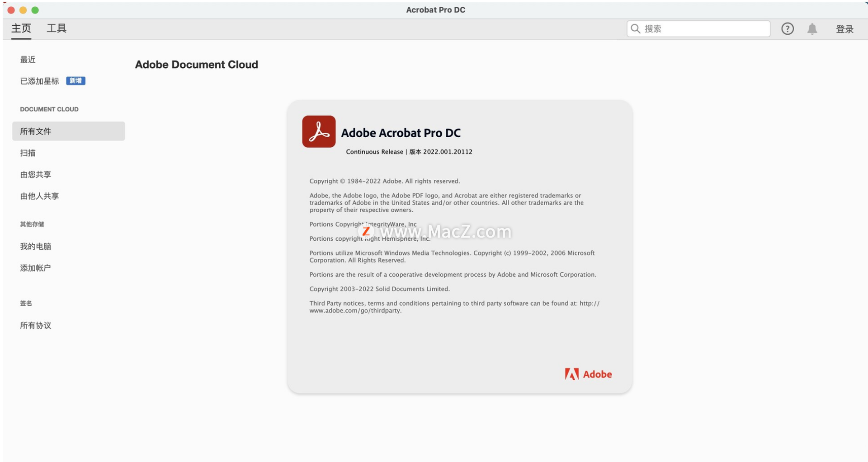
Task: Select 我的电脑 in the sidebar
Action: point(36,247)
